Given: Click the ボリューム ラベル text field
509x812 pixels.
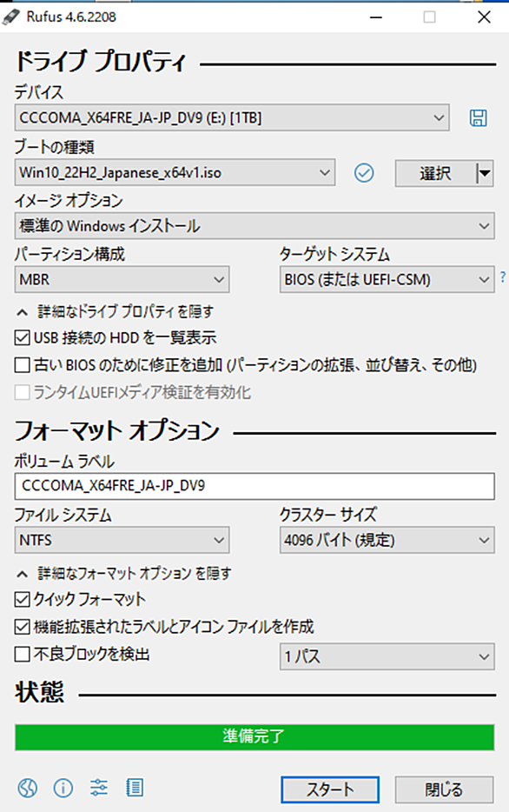Looking at the screenshot, I should tap(254, 486).
